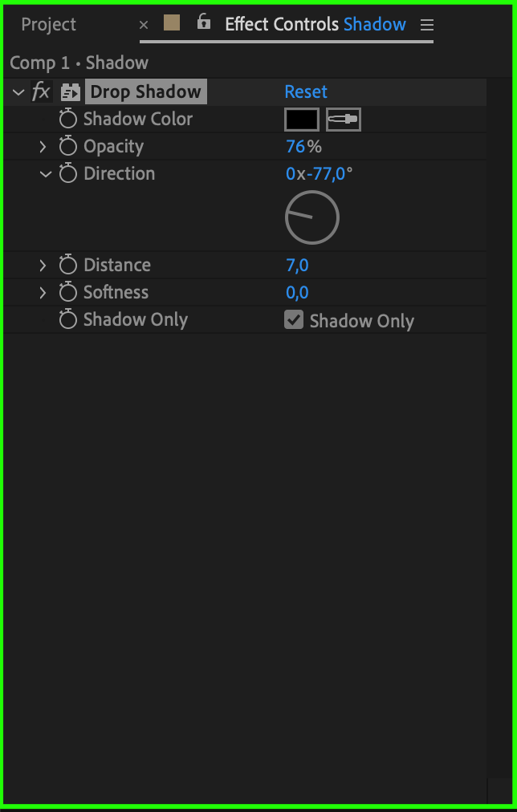Enable the Shadow Only stopwatch
The height and width of the screenshot is (812, 517).
68,319
